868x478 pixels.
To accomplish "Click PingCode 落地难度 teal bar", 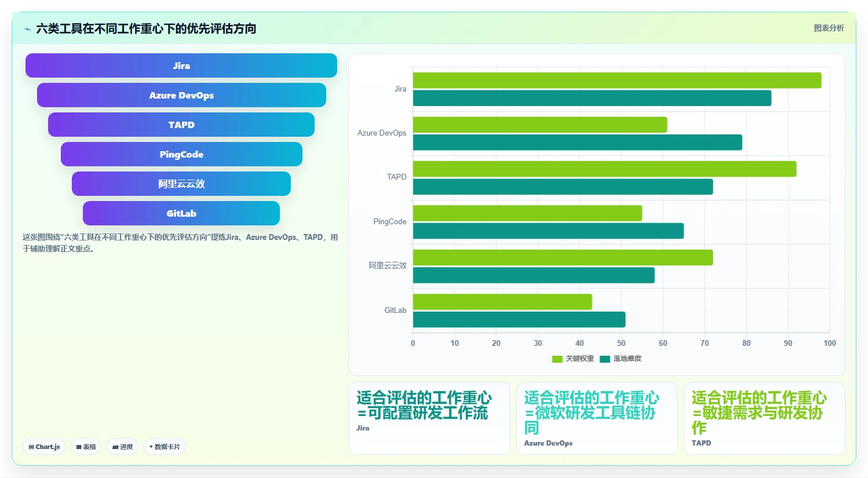I will (549, 231).
